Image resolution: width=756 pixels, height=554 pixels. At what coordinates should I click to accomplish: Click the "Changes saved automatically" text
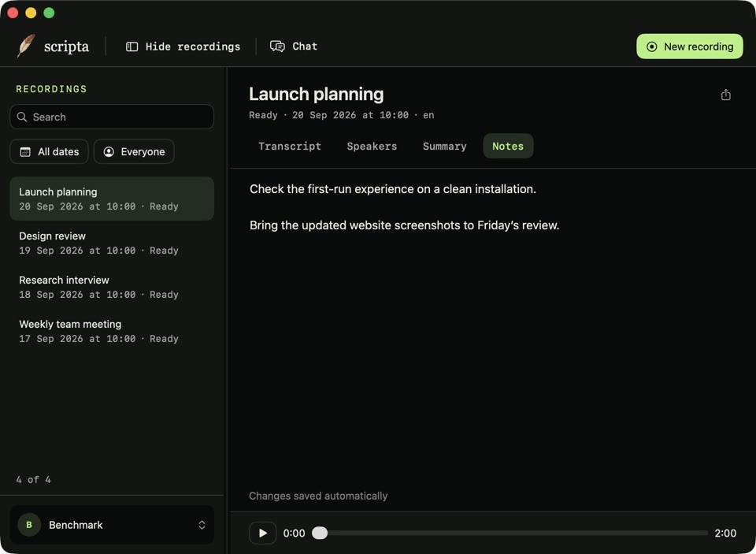tap(318, 496)
